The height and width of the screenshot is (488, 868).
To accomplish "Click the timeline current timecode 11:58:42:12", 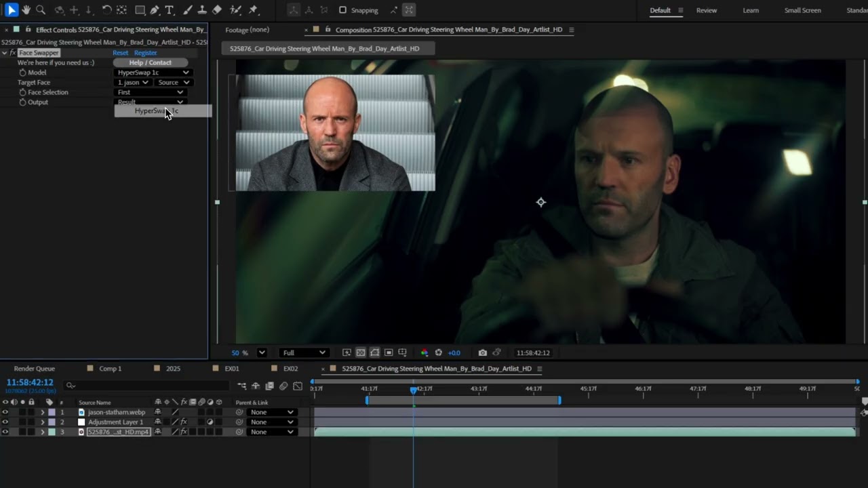I will pos(30,383).
